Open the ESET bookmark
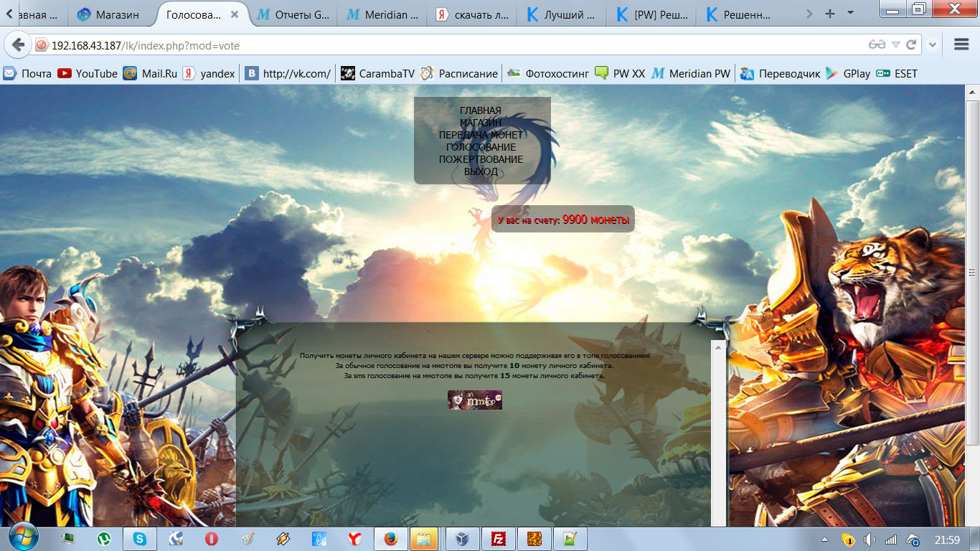 (x=897, y=73)
